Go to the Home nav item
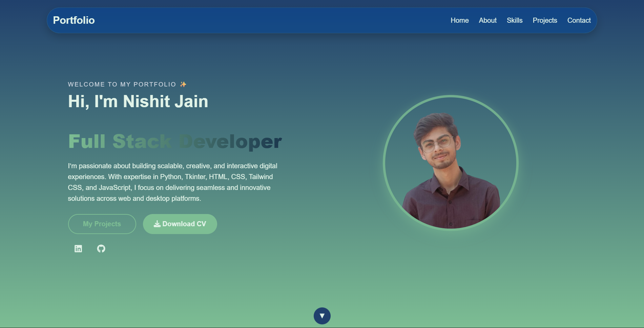 [x=459, y=20]
